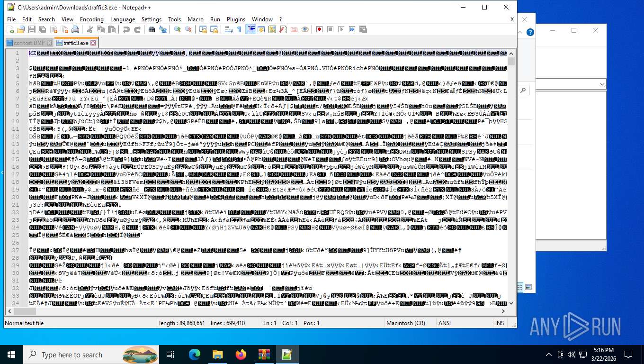
Task: Open the Edit menu
Action: click(27, 19)
